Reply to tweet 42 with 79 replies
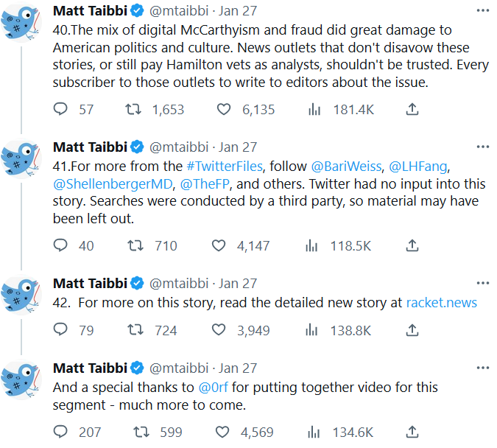This screenshot has width=497, height=448. pos(61,330)
